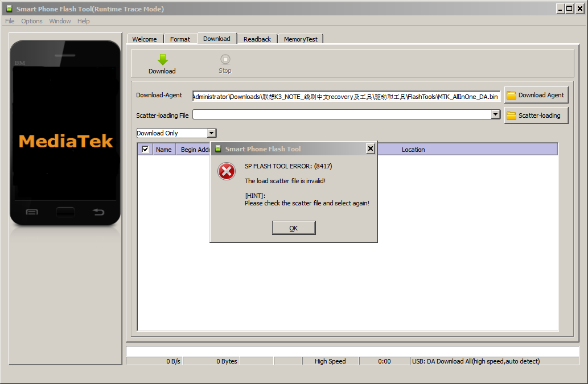Viewport: 588px width, 384px height.
Task: Click the Download-Agent path field
Action: pos(346,96)
